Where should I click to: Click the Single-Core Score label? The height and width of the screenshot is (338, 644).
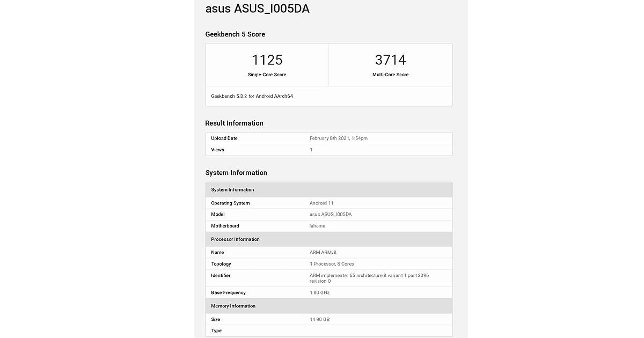[267, 75]
